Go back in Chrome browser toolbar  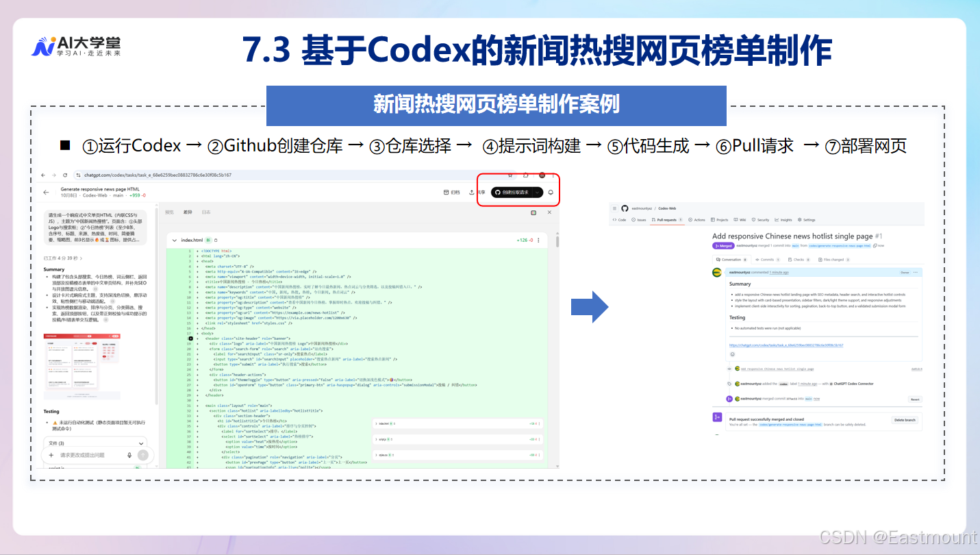(x=43, y=175)
